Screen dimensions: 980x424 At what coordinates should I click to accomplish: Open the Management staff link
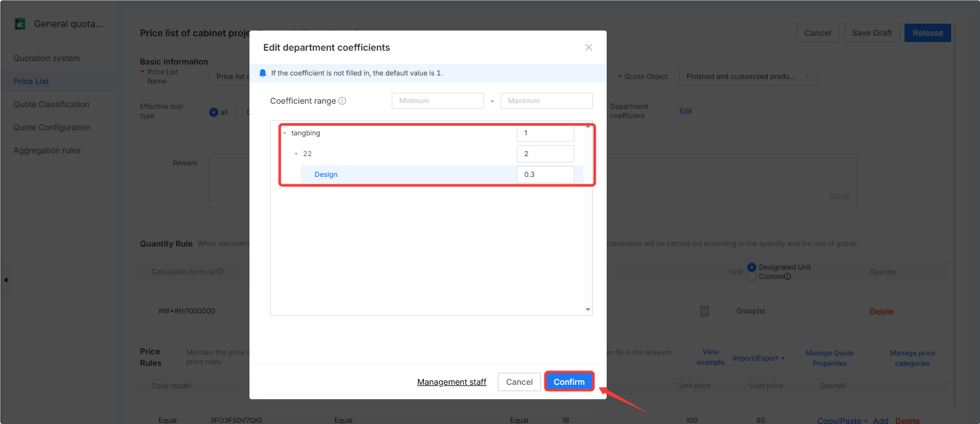[x=452, y=382]
